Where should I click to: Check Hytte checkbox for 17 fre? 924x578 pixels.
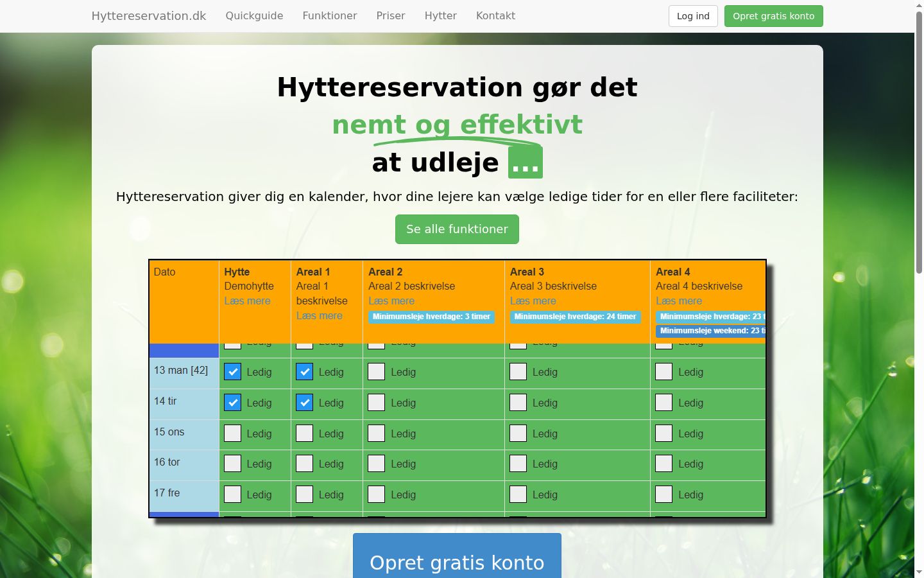(x=233, y=495)
